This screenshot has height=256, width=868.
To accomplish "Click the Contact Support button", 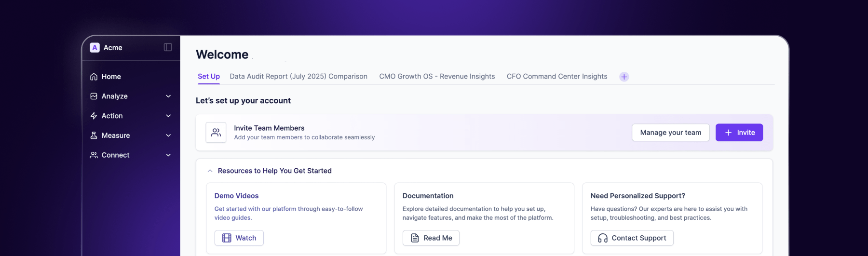I will (632, 238).
